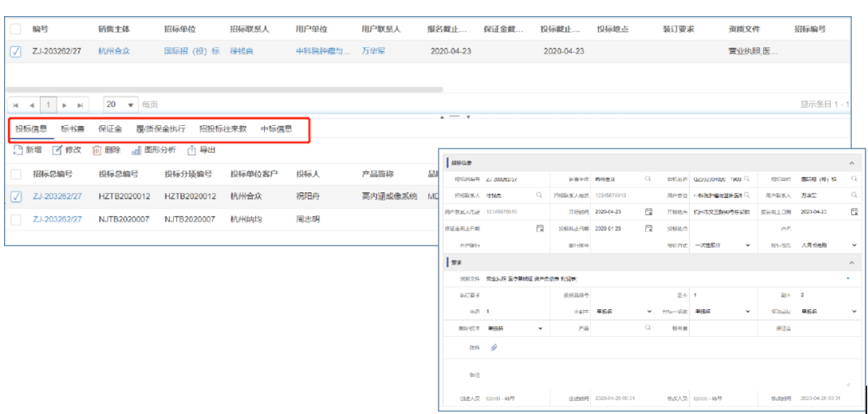868x414 pixels.
Task: Go to last page in pager
Action: tap(80, 105)
